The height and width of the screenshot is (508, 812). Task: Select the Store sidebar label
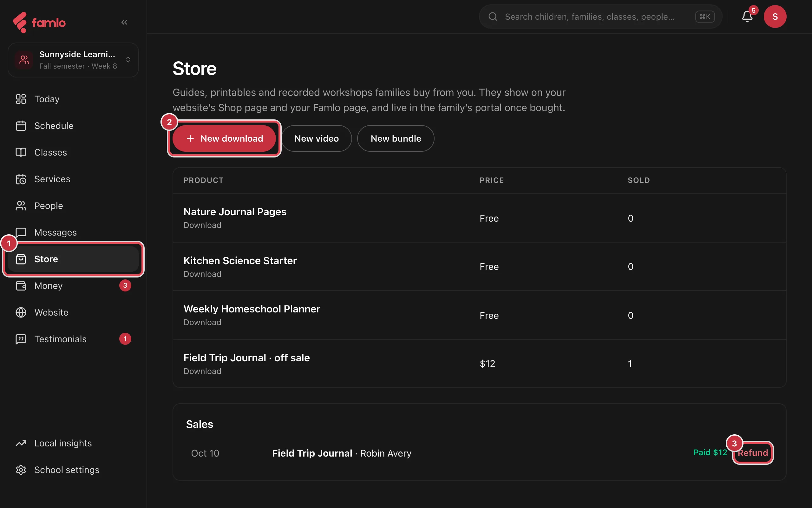point(46,259)
